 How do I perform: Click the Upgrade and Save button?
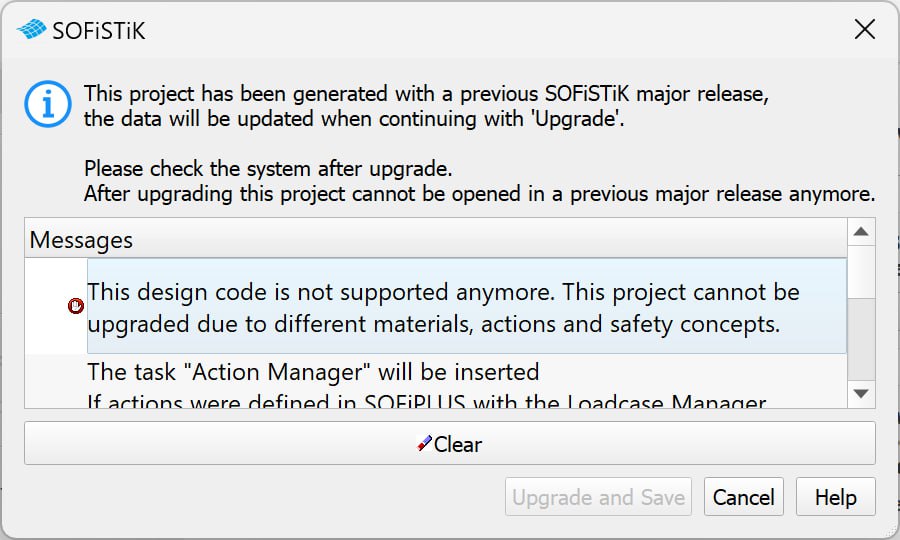click(598, 497)
